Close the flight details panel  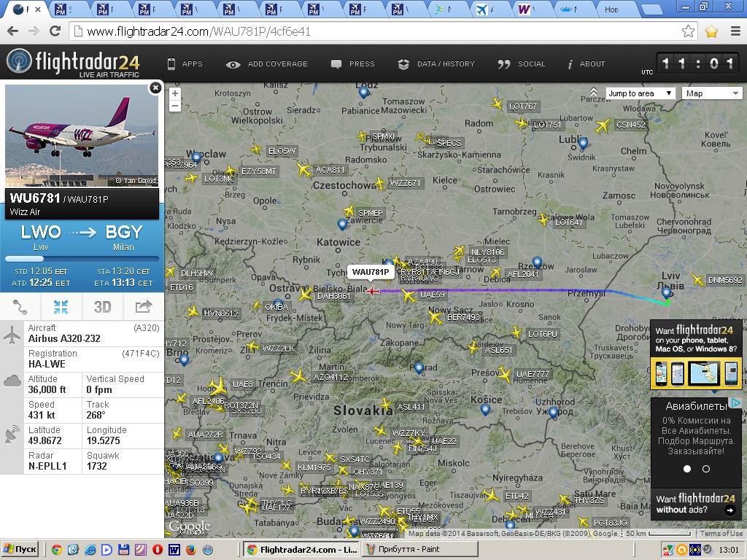pyautogui.click(x=155, y=88)
